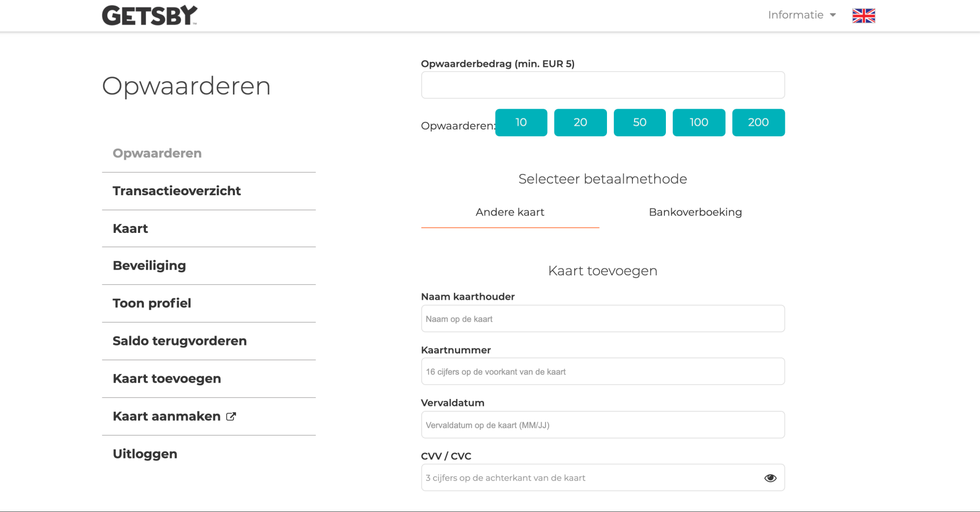Open Saldo terugvorderen page
Viewport: 980px width, 512px height.
(179, 341)
